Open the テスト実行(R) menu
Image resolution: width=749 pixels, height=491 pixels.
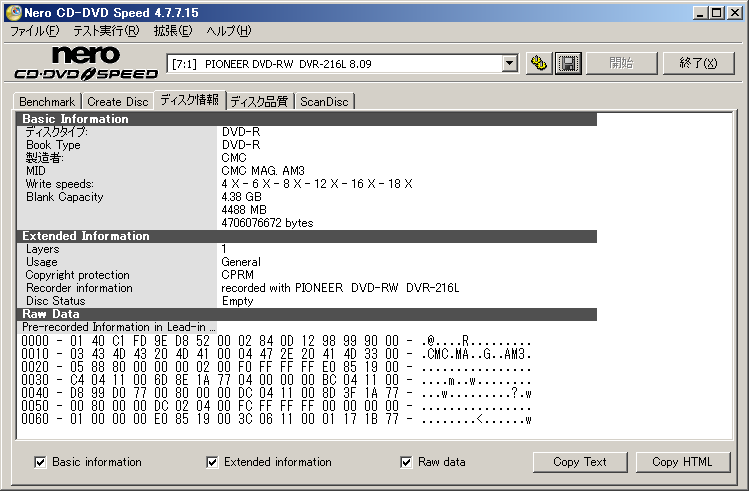[106, 31]
